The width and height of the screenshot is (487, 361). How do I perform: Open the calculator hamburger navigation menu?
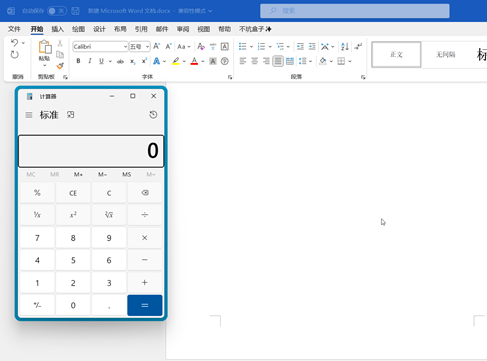29,115
